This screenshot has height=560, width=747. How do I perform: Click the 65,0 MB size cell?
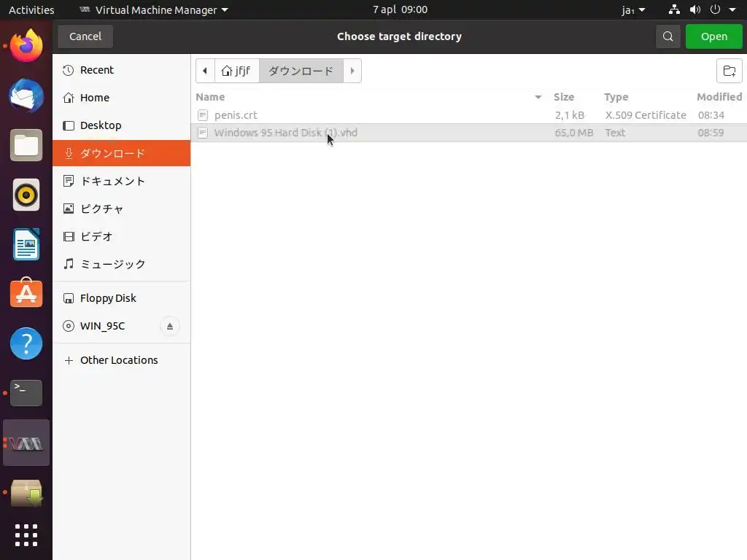coord(574,133)
